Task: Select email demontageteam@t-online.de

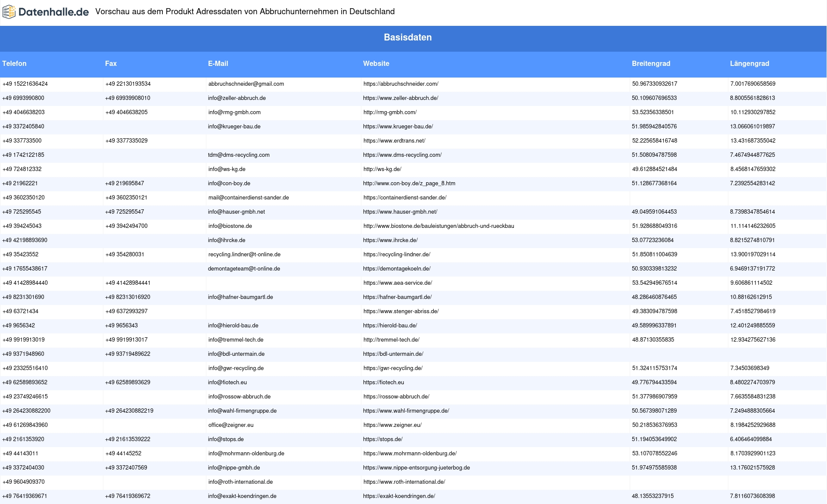Action: [244, 269]
